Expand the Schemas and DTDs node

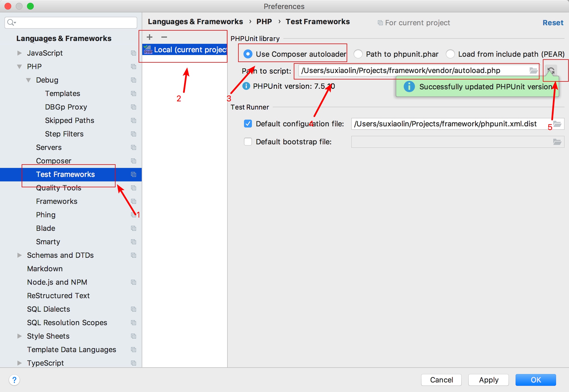click(x=19, y=255)
